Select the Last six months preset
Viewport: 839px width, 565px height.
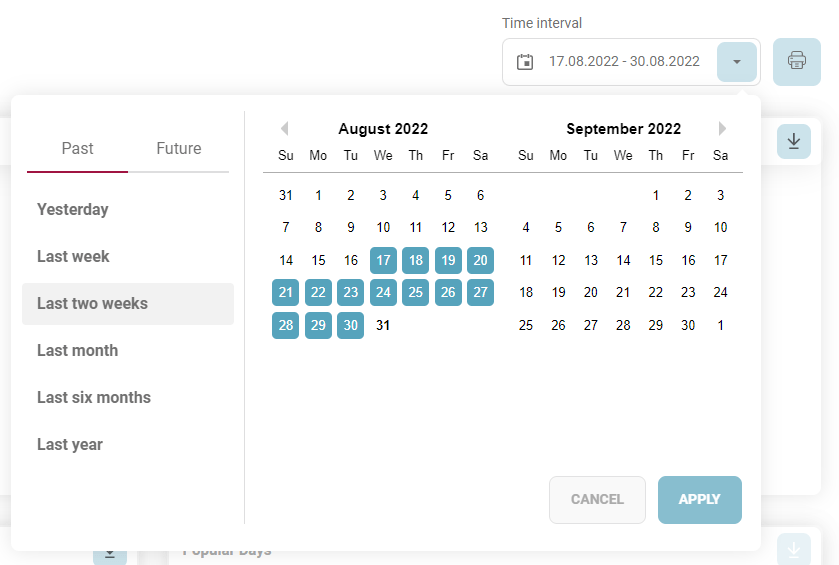[94, 398]
